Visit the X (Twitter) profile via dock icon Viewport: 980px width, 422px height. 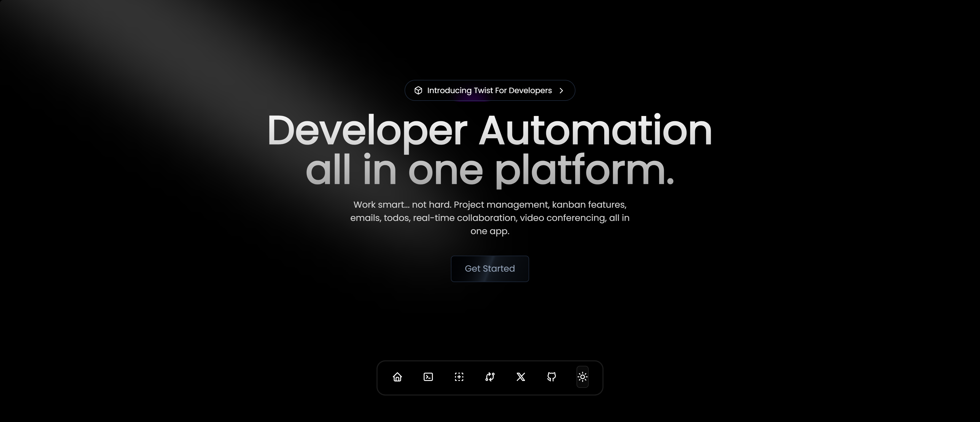pyautogui.click(x=520, y=377)
